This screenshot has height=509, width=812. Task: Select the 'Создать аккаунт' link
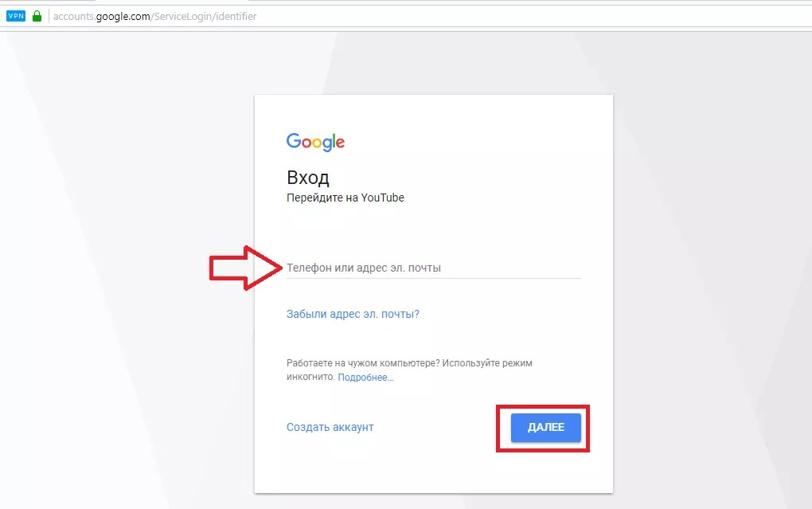[330, 427]
